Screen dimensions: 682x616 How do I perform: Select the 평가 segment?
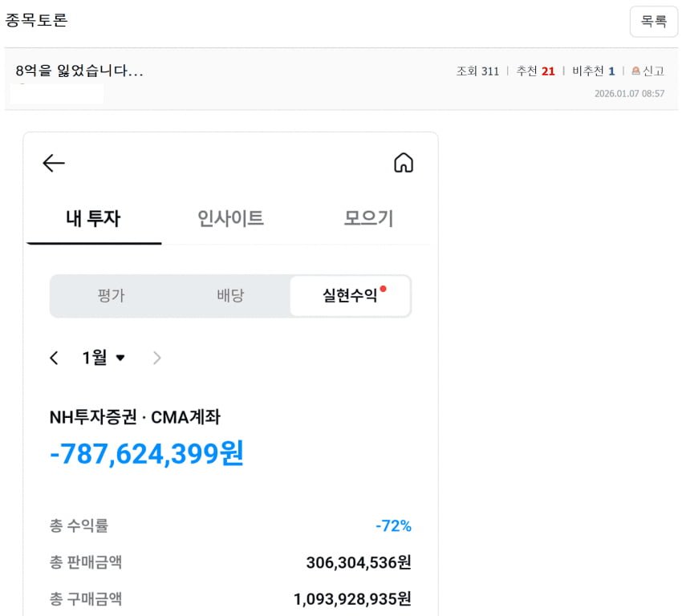pos(112,295)
